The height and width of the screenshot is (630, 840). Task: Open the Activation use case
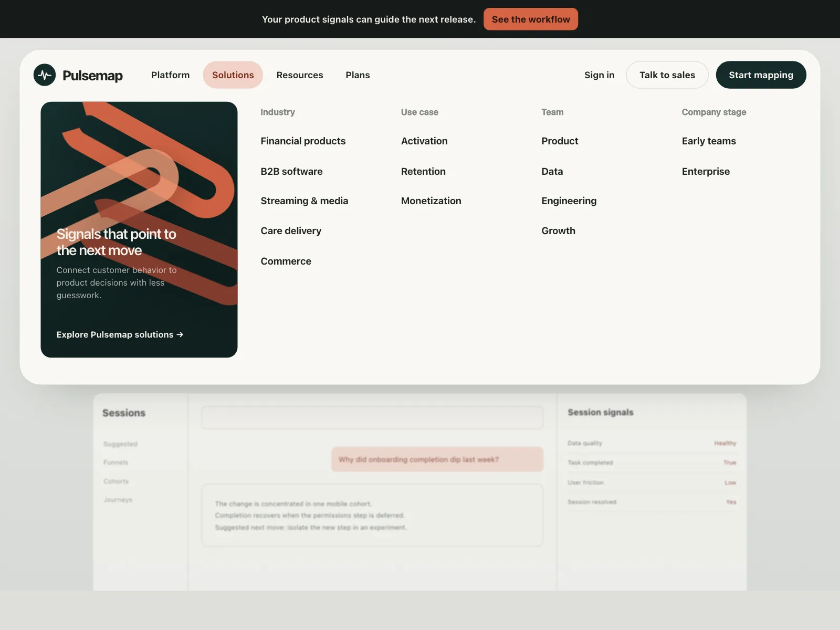tap(424, 141)
